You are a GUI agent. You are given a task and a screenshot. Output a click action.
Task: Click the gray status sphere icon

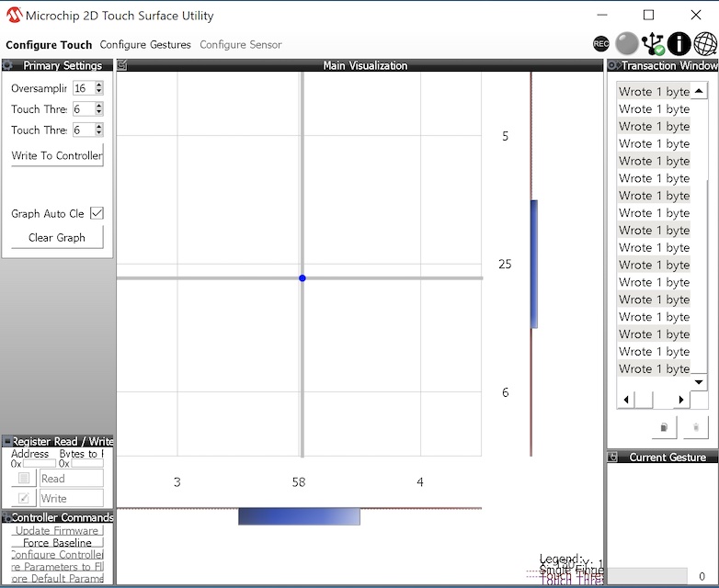click(627, 43)
